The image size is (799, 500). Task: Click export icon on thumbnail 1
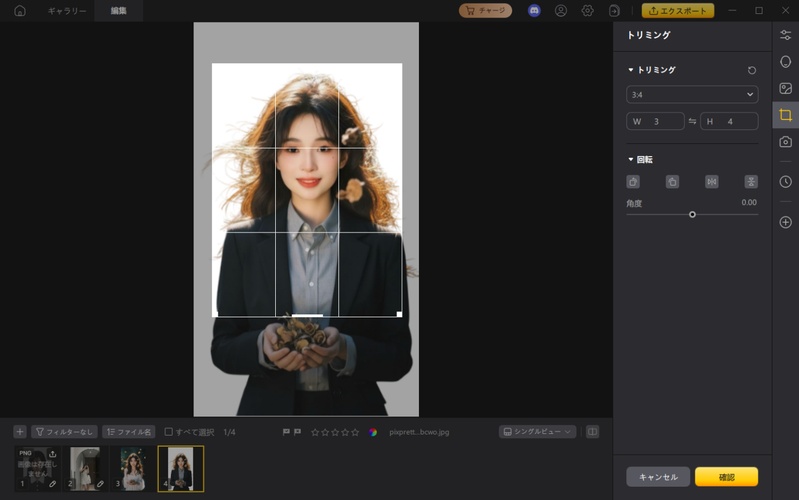click(x=52, y=454)
